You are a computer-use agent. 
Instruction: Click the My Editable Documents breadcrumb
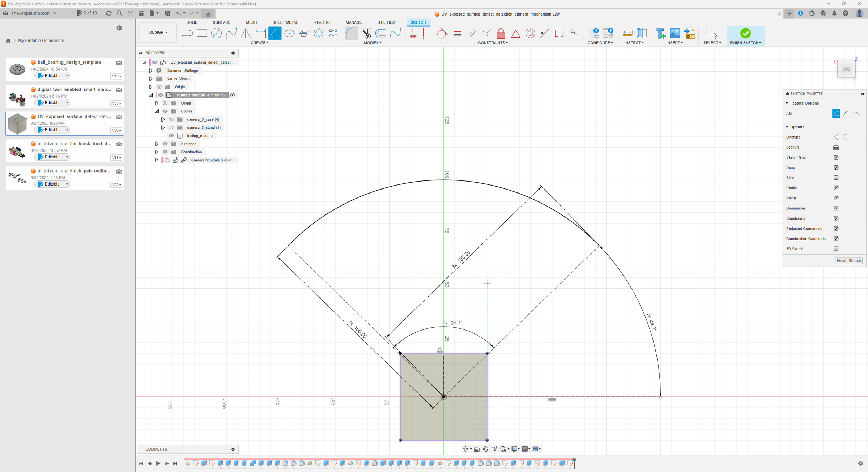click(x=41, y=41)
